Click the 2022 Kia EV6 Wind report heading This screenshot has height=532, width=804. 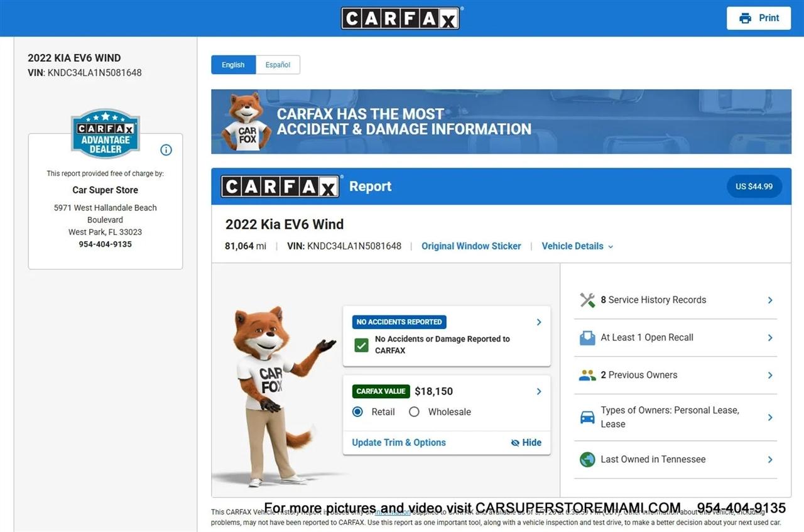(x=285, y=224)
